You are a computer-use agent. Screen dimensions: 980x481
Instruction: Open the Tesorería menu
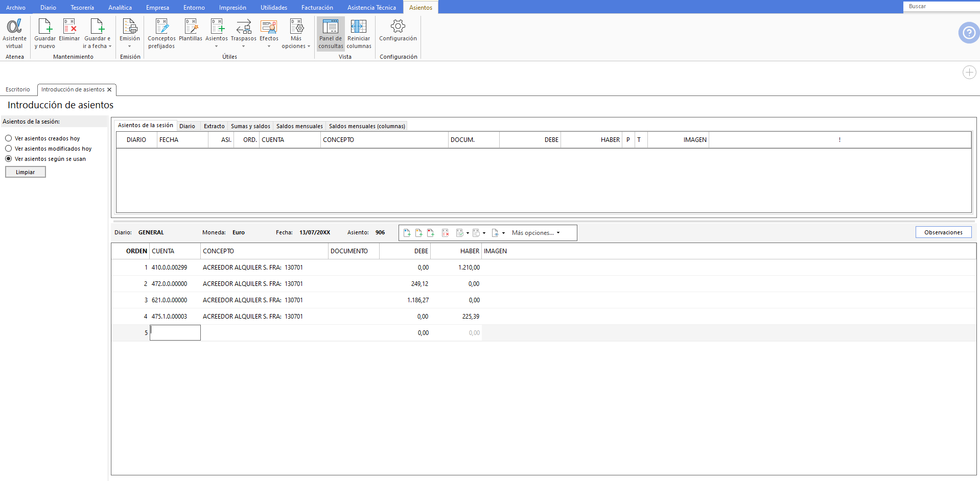[82, 8]
